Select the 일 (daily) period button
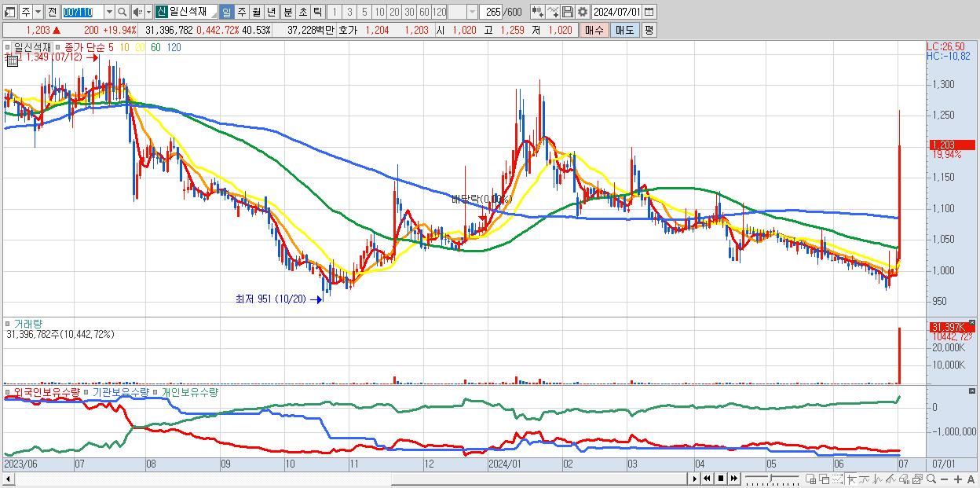Viewport: 980px width, 488px height. (226, 12)
